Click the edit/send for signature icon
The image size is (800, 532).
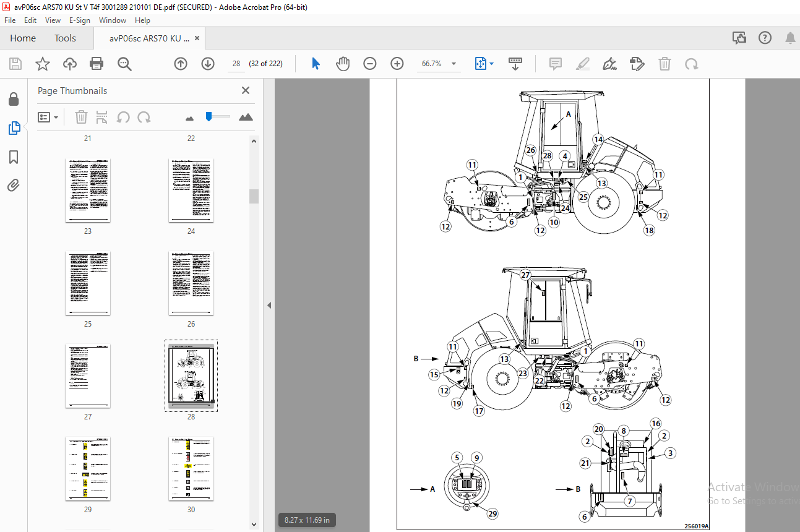(x=637, y=64)
